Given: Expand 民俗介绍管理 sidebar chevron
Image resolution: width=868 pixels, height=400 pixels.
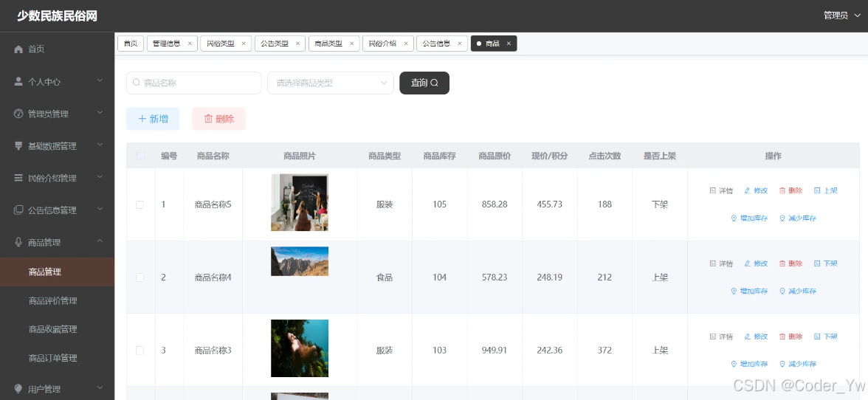Looking at the screenshot, I should point(100,177).
